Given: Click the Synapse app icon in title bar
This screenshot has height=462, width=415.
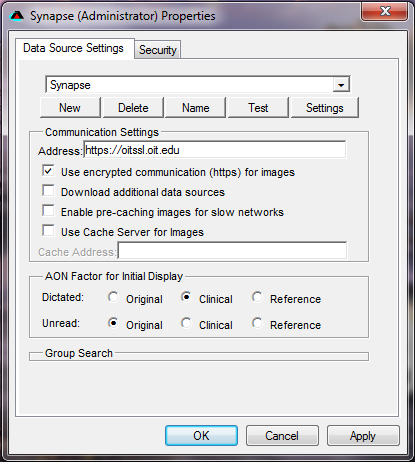Looking at the screenshot, I should point(17,16).
